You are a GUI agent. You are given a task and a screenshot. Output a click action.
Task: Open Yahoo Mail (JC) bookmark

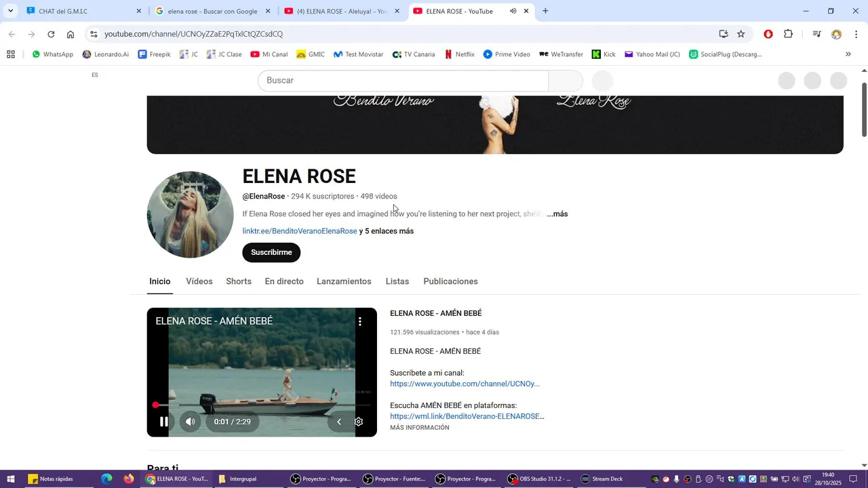652,54
